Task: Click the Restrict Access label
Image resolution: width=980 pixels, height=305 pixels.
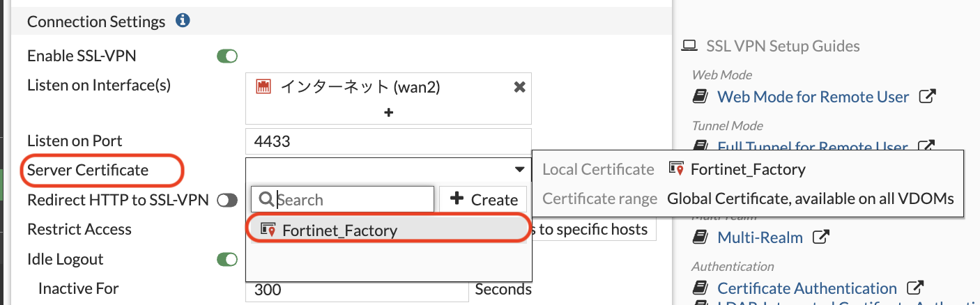Action: pos(79,230)
